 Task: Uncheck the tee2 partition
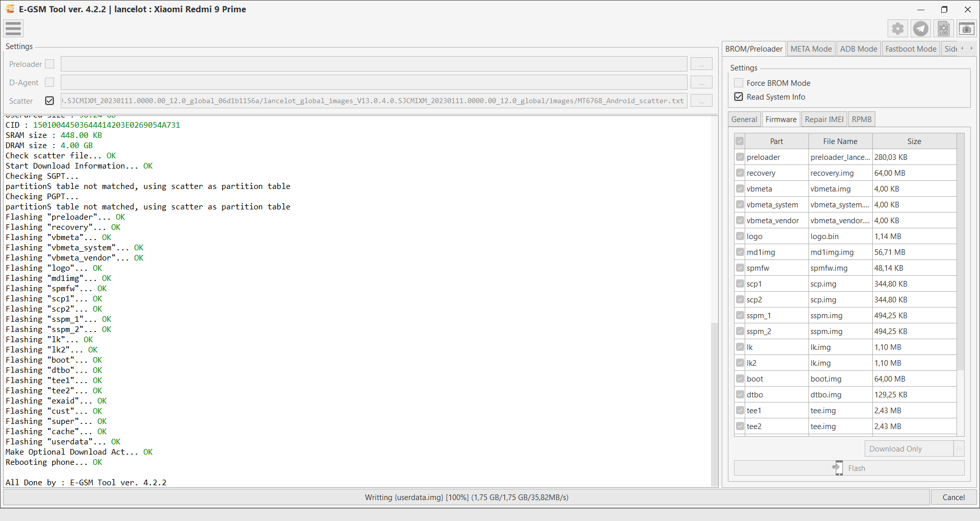(740, 426)
